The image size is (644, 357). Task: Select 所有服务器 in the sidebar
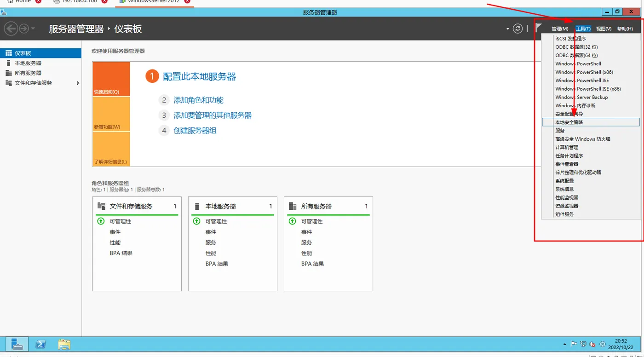(41, 73)
